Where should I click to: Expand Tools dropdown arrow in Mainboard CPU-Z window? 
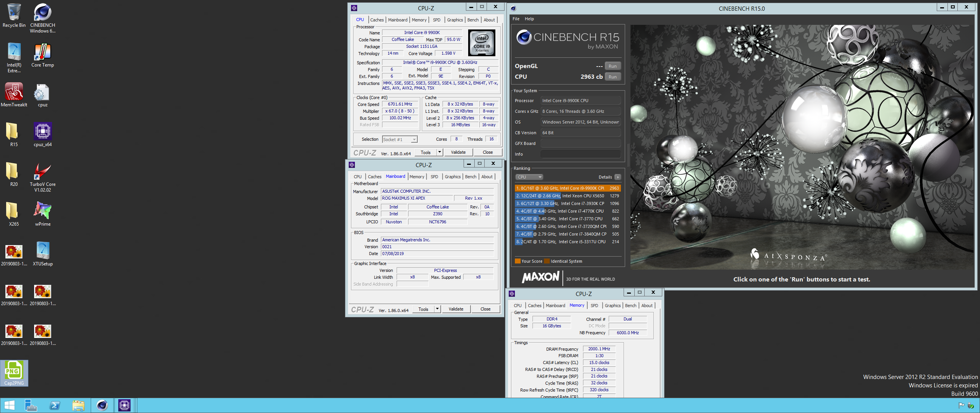(437, 309)
